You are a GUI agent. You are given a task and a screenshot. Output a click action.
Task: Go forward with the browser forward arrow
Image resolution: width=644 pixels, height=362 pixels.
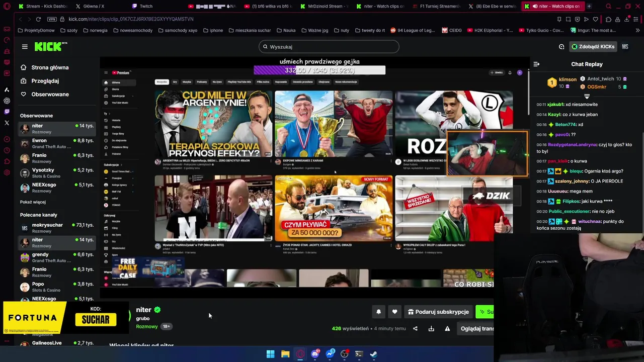click(x=29, y=19)
